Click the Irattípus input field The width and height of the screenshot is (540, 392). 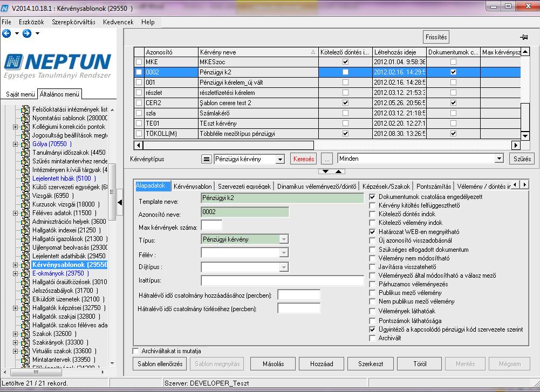282,280
